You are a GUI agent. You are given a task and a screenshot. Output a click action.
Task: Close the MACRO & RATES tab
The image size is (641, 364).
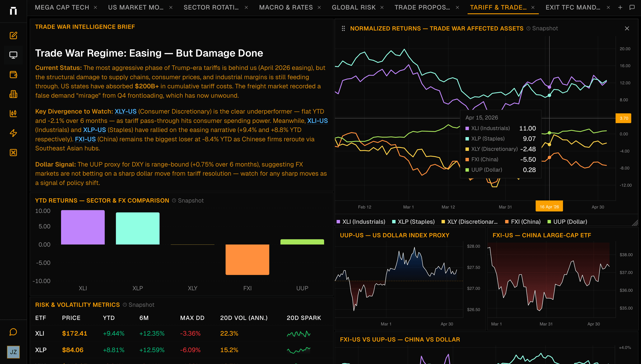(x=319, y=7)
